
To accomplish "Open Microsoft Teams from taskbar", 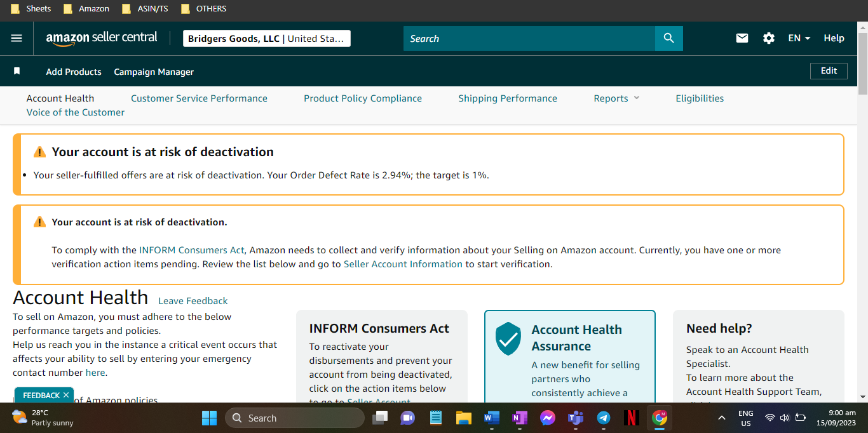I will click(x=576, y=418).
